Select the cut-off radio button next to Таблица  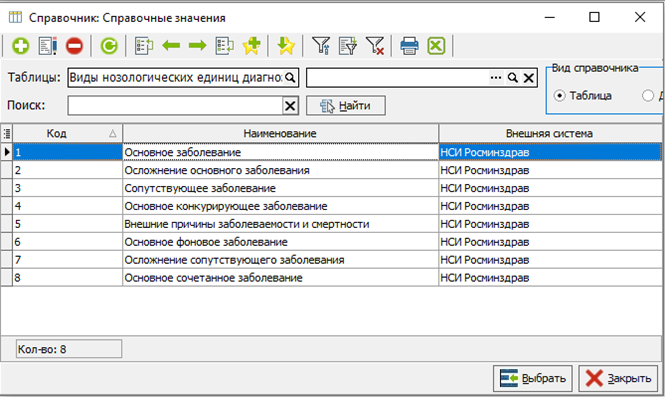[648, 96]
